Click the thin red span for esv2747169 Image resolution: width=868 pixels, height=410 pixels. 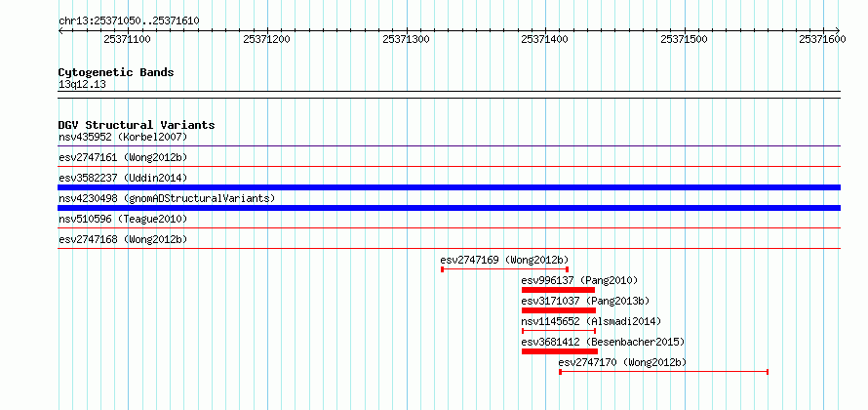tap(505, 269)
